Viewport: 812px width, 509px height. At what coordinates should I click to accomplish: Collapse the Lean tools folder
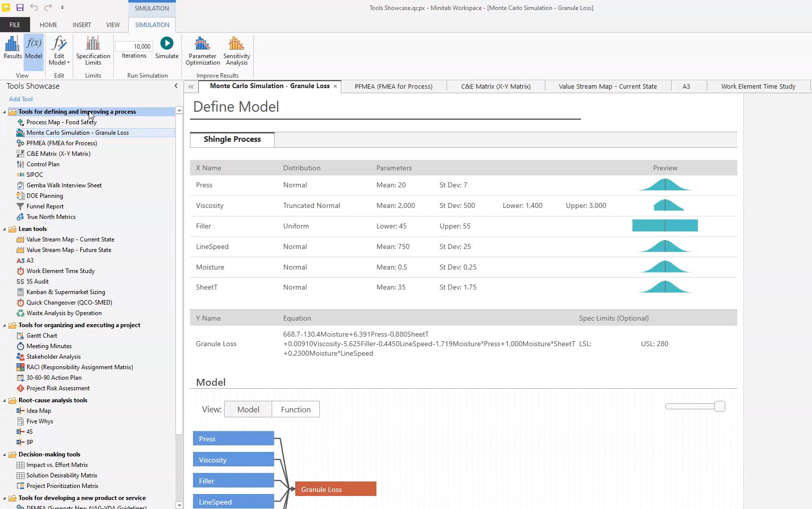(5, 229)
